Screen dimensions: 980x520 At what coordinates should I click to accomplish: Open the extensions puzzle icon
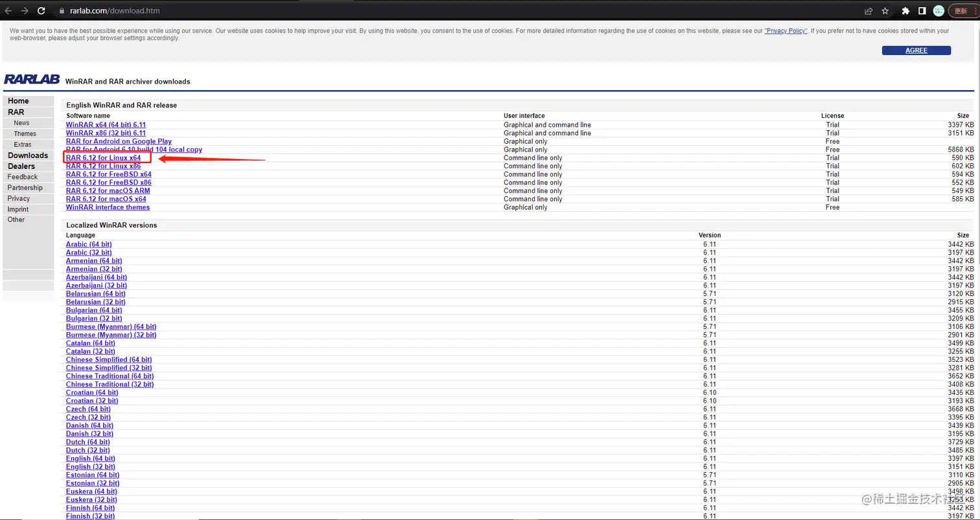pyautogui.click(x=905, y=11)
